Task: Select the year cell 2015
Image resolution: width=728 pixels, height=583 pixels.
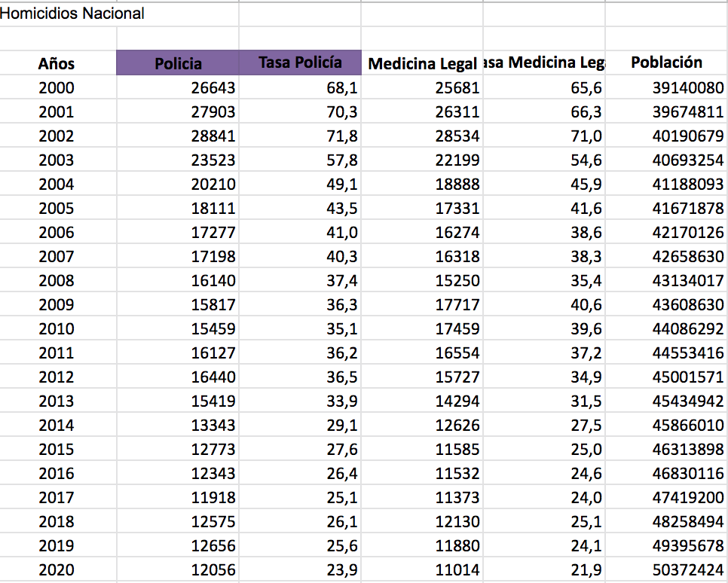Action: point(57,450)
